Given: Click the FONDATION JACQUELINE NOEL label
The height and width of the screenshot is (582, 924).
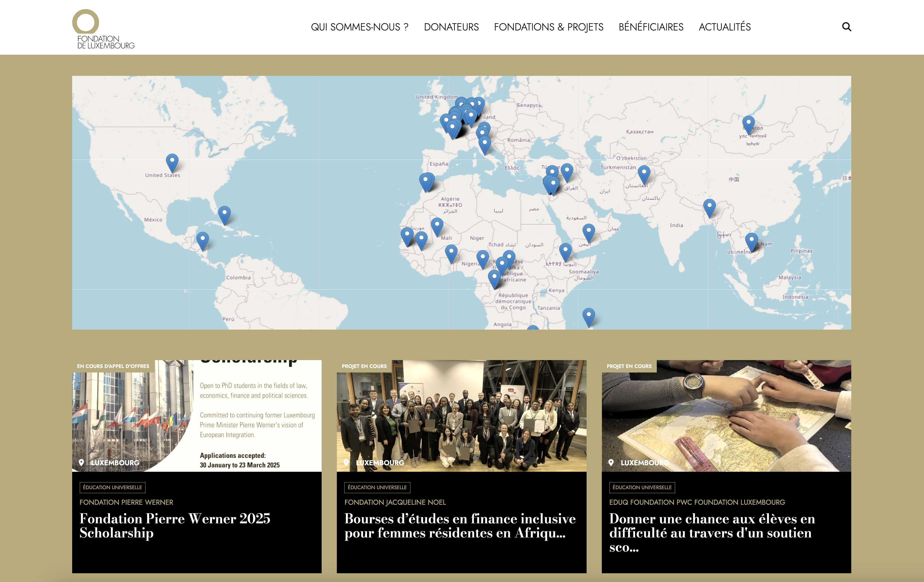Looking at the screenshot, I should [x=395, y=502].
